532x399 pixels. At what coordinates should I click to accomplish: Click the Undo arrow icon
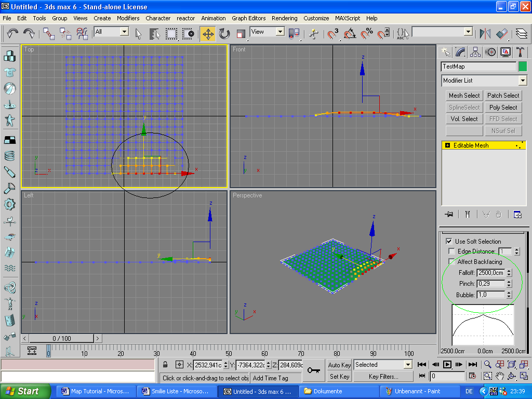(x=12, y=34)
